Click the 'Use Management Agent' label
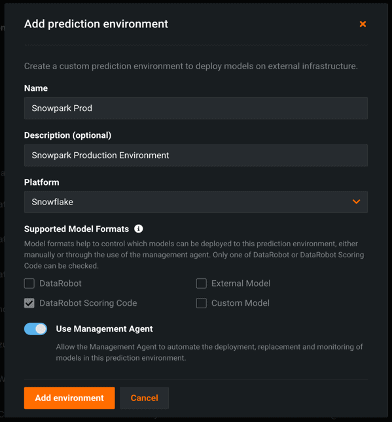 104,329
